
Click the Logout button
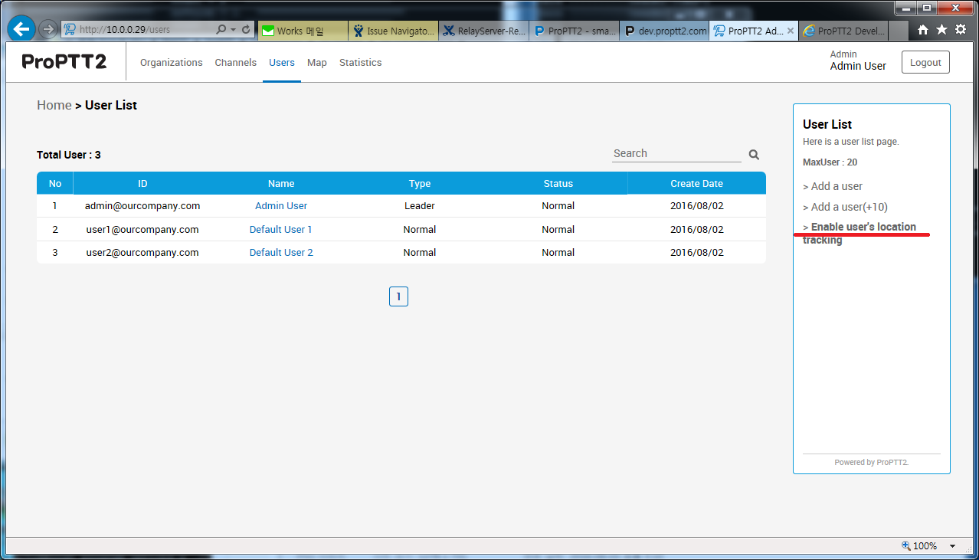(x=925, y=63)
